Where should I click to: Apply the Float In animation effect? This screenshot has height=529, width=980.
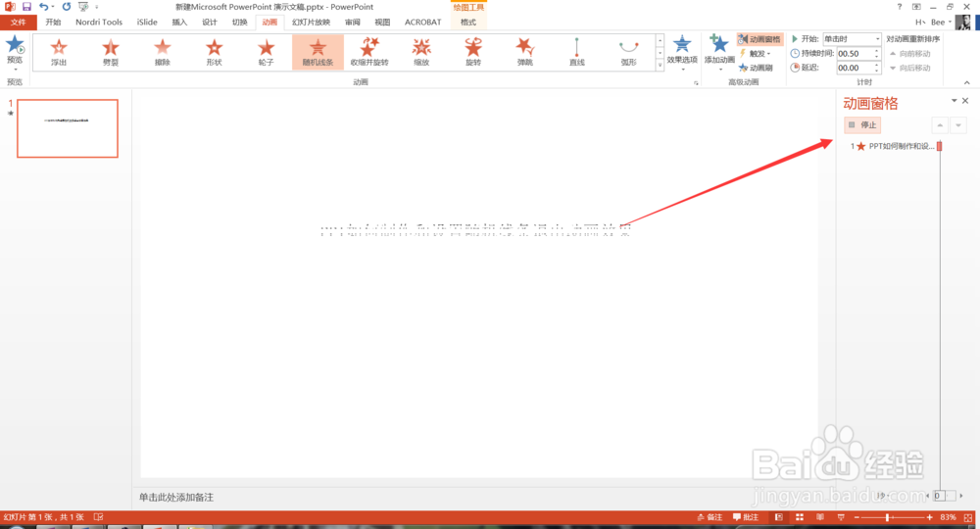point(59,52)
